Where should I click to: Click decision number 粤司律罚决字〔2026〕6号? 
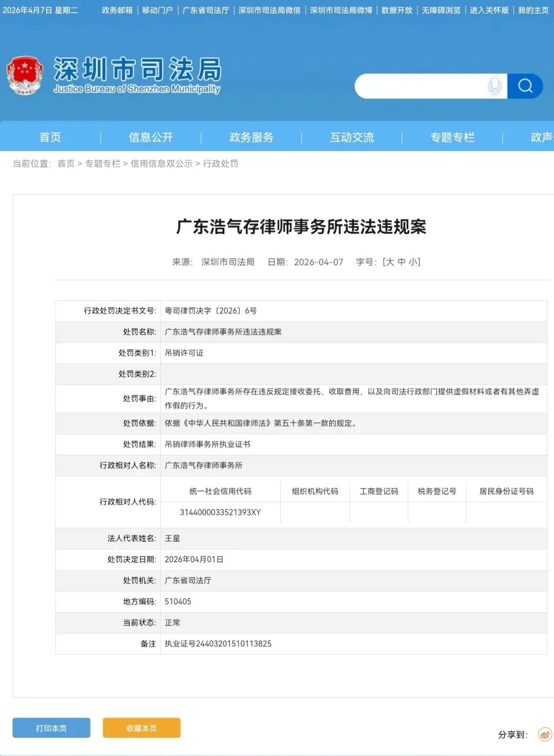point(211,311)
